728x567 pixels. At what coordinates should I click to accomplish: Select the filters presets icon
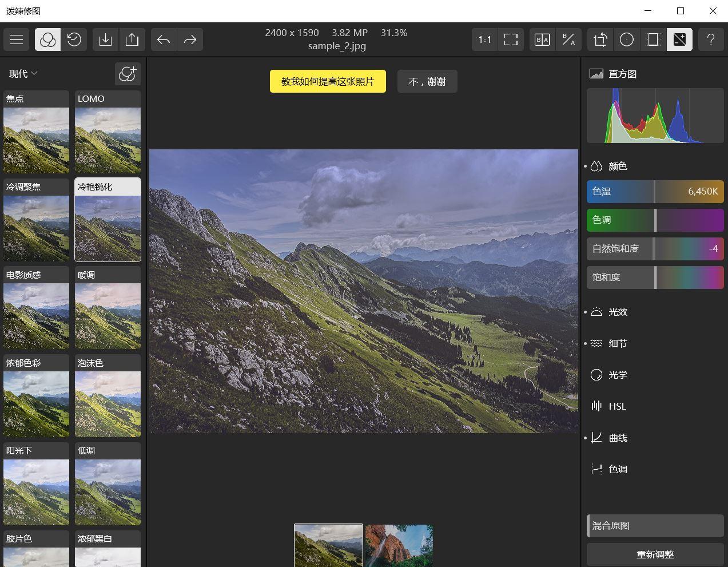click(47, 39)
